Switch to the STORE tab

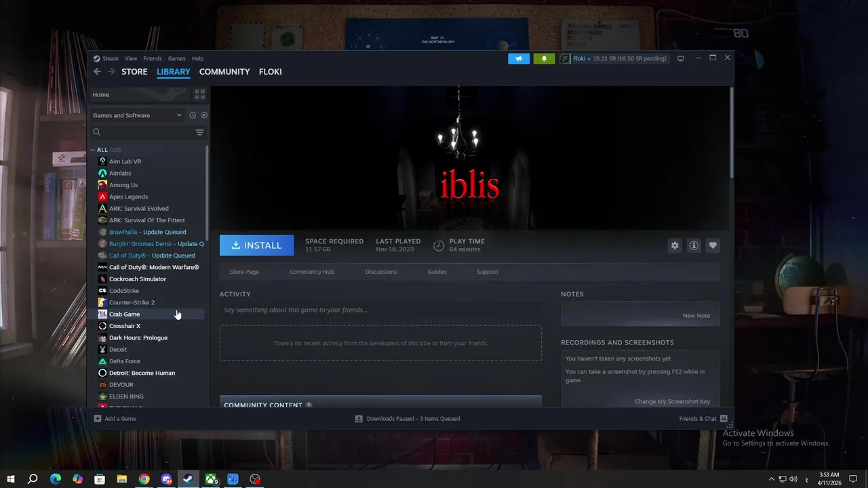tap(134, 71)
